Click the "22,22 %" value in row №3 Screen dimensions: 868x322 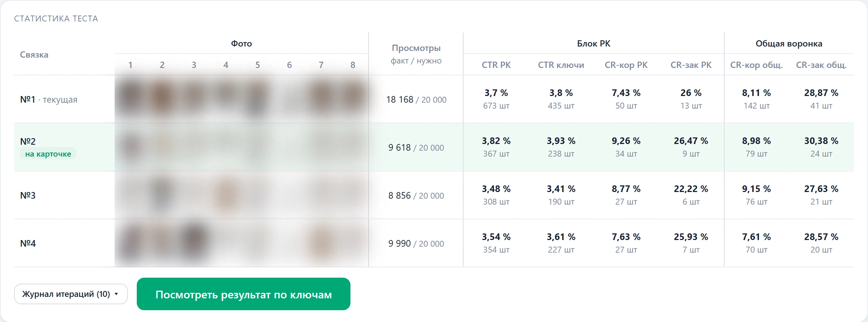[x=691, y=189]
